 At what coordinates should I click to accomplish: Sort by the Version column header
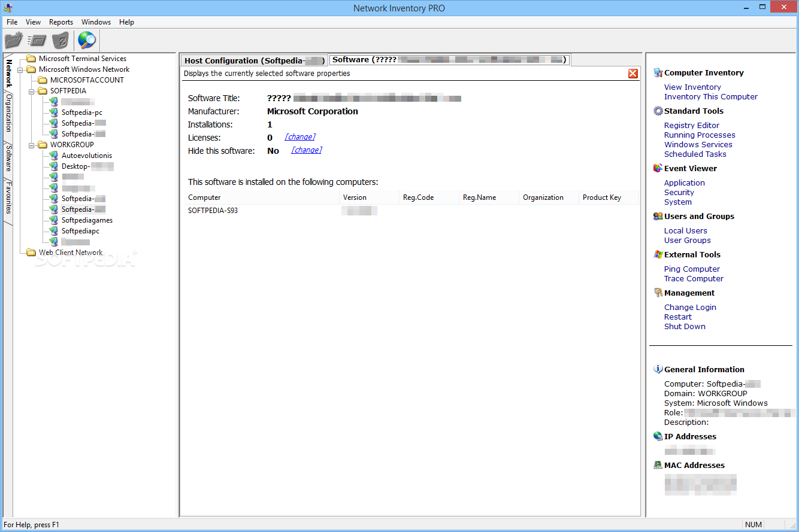[369, 197]
